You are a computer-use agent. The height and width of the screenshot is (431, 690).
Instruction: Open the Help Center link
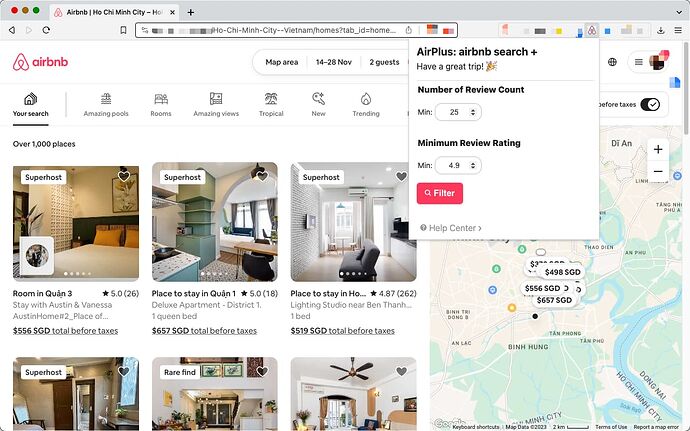451,228
